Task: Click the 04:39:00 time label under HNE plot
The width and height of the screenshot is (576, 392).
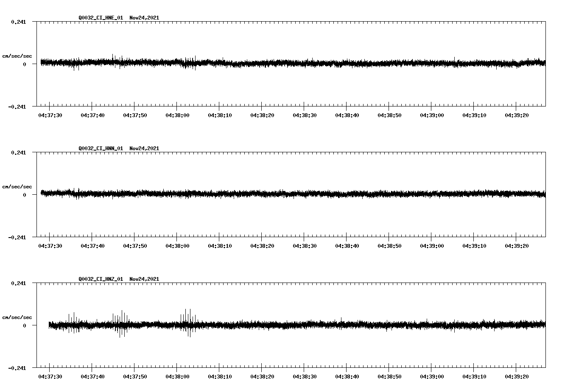Action: [x=432, y=115]
